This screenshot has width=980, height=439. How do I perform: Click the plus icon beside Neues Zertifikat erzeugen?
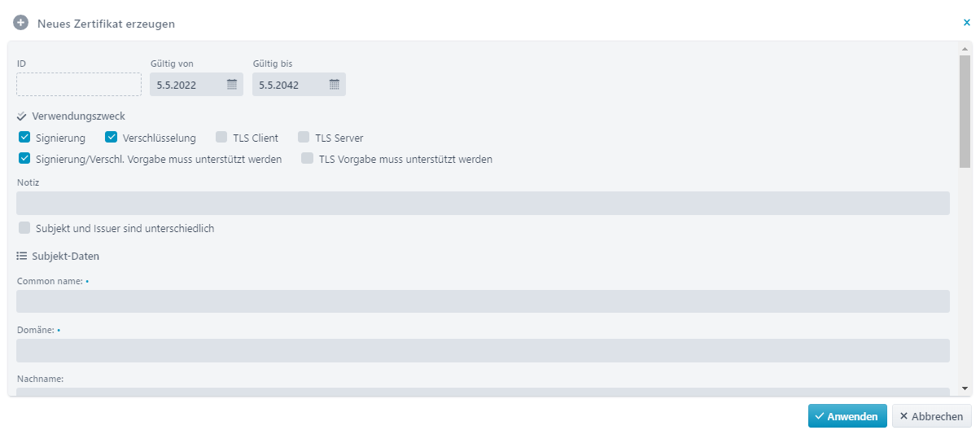[21, 23]
